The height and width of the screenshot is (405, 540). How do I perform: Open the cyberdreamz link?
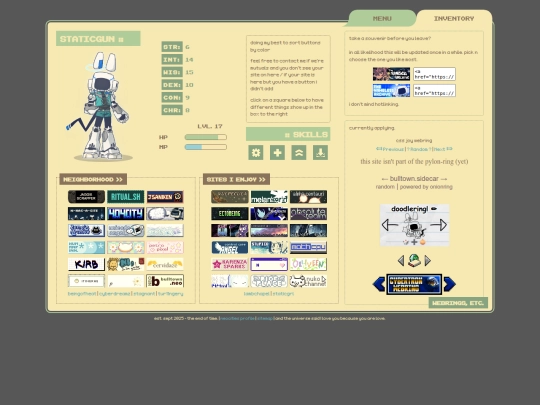115,294
